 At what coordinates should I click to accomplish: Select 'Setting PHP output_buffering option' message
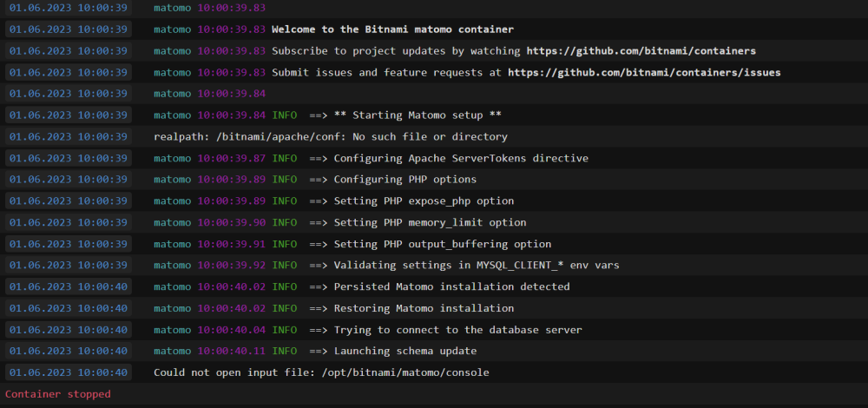pyautogui.click(x=443, y=244)
